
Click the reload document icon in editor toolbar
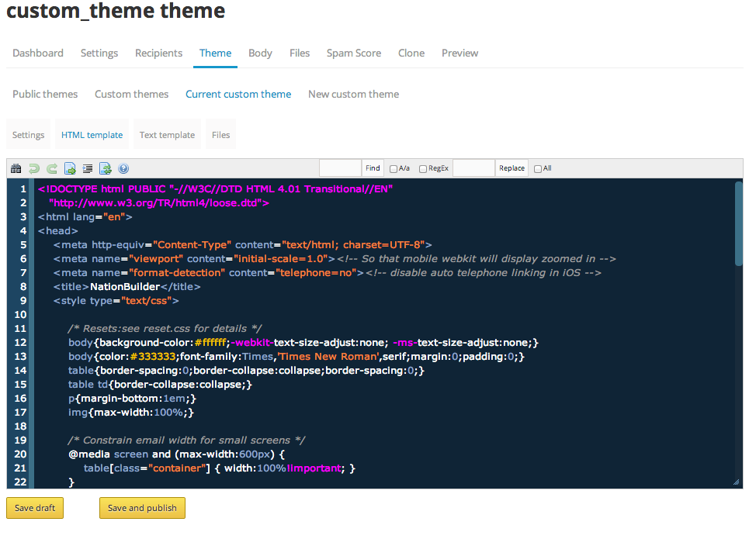pos(106,168)
